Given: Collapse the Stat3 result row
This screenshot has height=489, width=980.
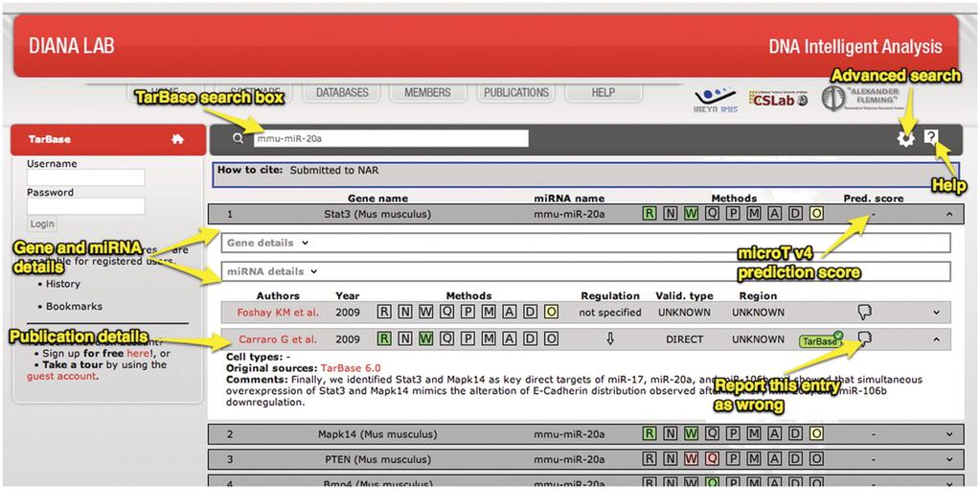Looking at the screenshot, I should pos(949,215).
